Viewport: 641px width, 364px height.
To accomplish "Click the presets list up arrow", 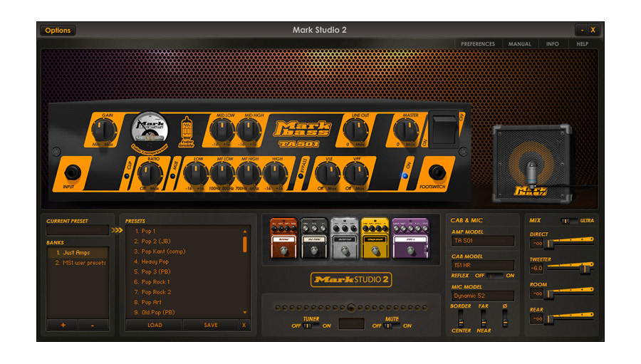I will 245,232.
